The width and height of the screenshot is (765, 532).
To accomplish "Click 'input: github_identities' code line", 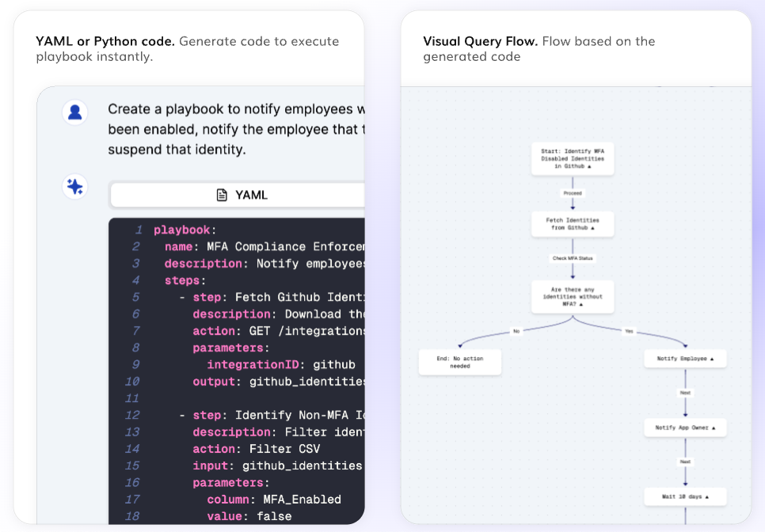I will coord(278,465).
